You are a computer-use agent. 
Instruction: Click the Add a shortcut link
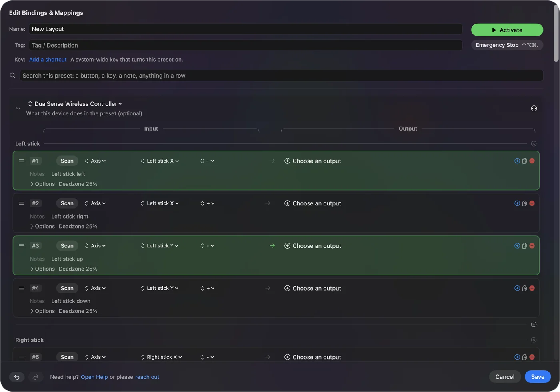coord(48,60)
